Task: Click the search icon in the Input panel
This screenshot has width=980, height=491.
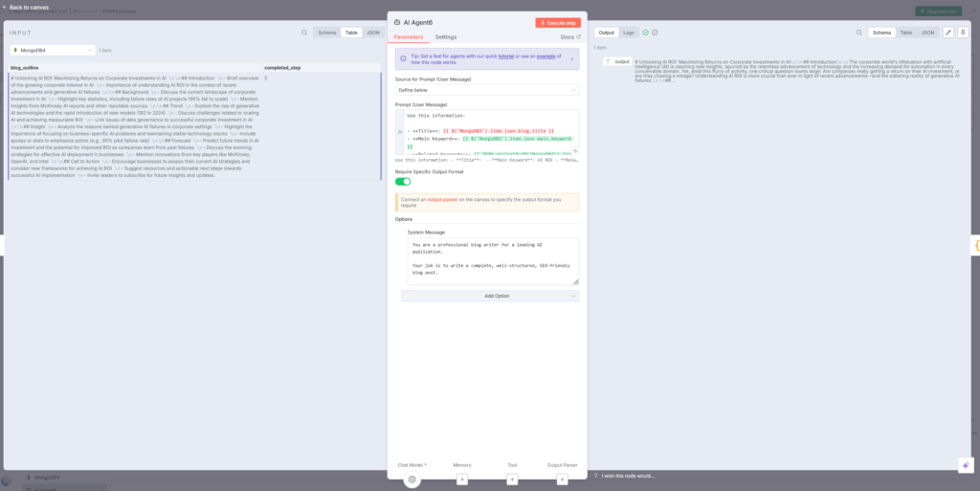Action: (x=304, y=33)
